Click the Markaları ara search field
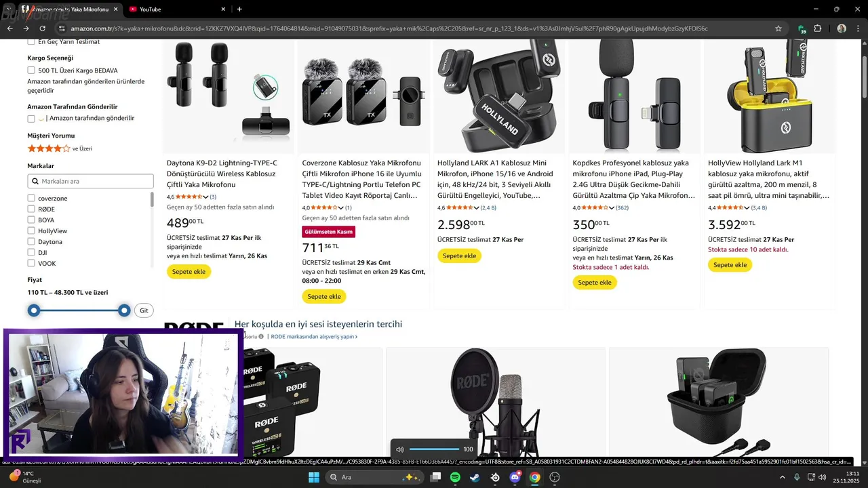Screen dimensions: 868x488 coord(90,181)
